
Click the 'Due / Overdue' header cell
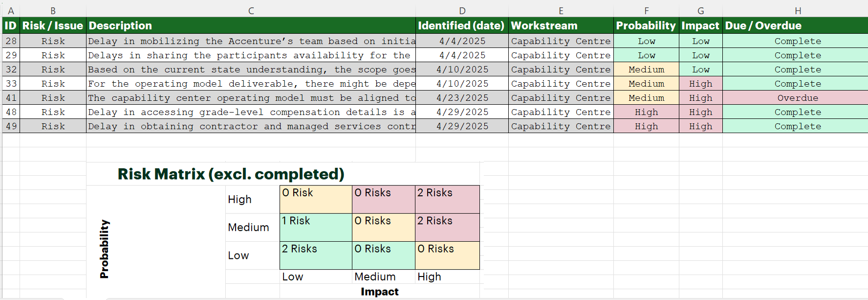(x=795, y=25)
